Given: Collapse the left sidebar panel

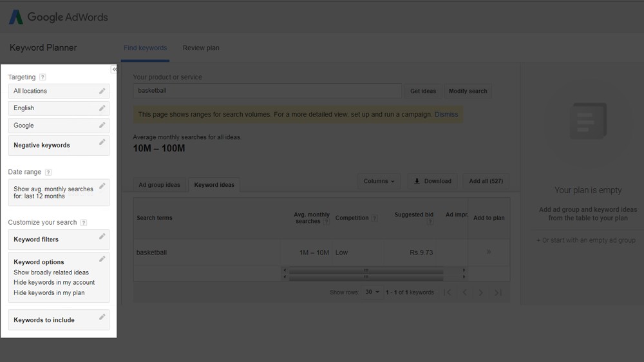Looking at the screenshot, I should coord(114,70).
